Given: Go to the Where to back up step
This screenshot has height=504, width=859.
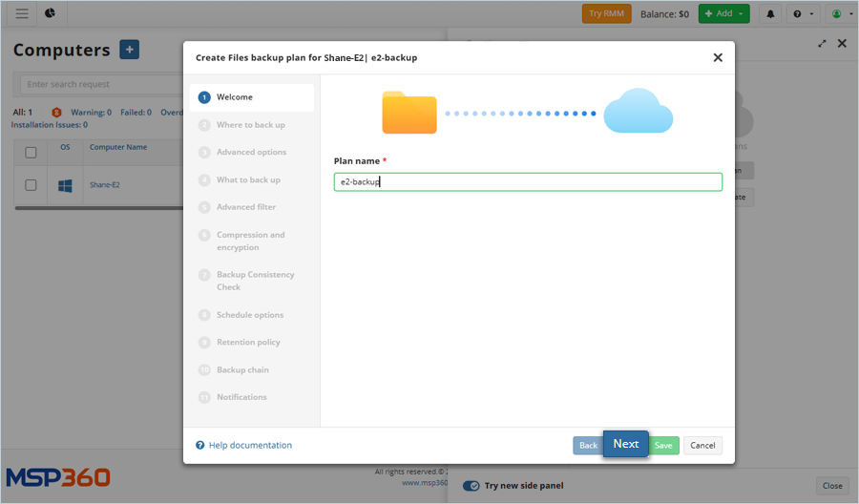Looking at the screenshot, I should [x=250, y=125].
